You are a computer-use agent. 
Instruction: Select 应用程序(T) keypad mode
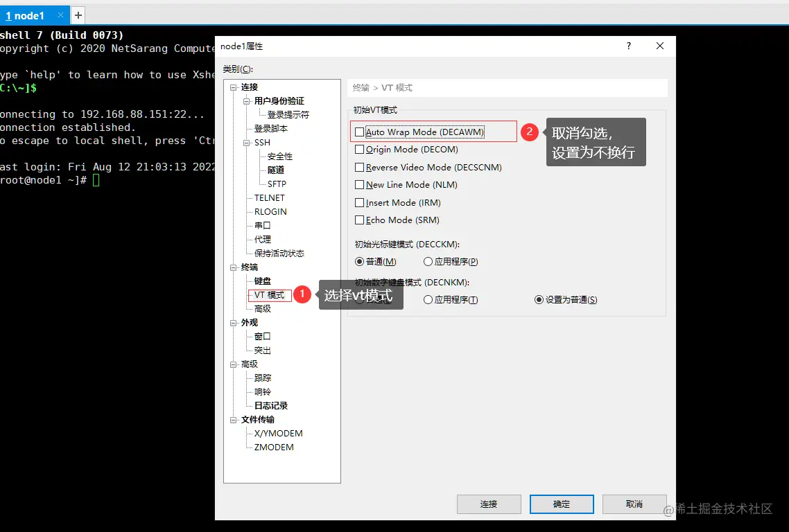coord(428,300)
